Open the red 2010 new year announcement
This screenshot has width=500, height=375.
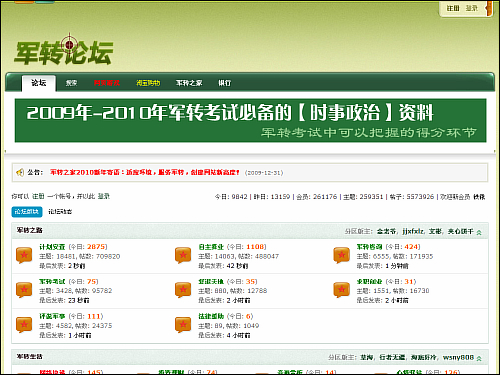145,172
